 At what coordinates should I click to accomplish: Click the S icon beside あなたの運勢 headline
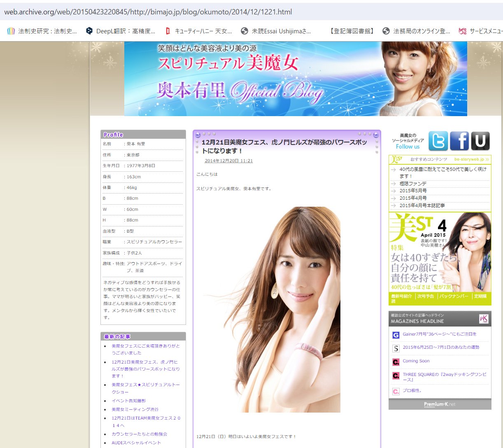click(x=396, y=348)
